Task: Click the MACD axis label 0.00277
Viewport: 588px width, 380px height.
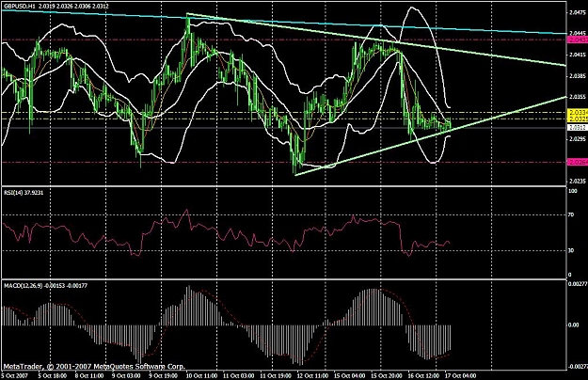Action: pyautogui.click(x=578, y=284)
